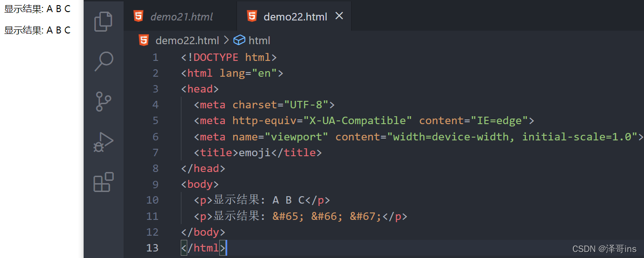Screen dimensions: 644x258
Task: Click the title text emoji on line 7
Action: 255,152
